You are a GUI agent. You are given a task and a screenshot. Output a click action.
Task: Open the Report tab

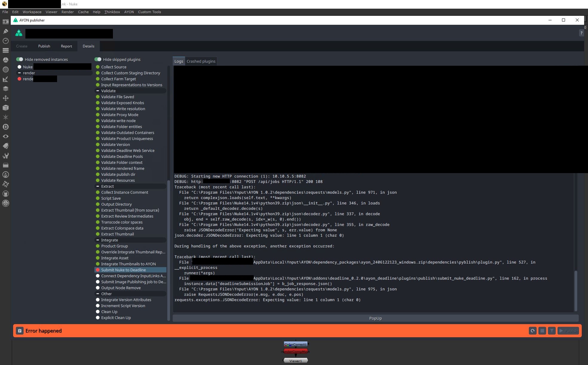pyautogui.click(x=66, y=46)
